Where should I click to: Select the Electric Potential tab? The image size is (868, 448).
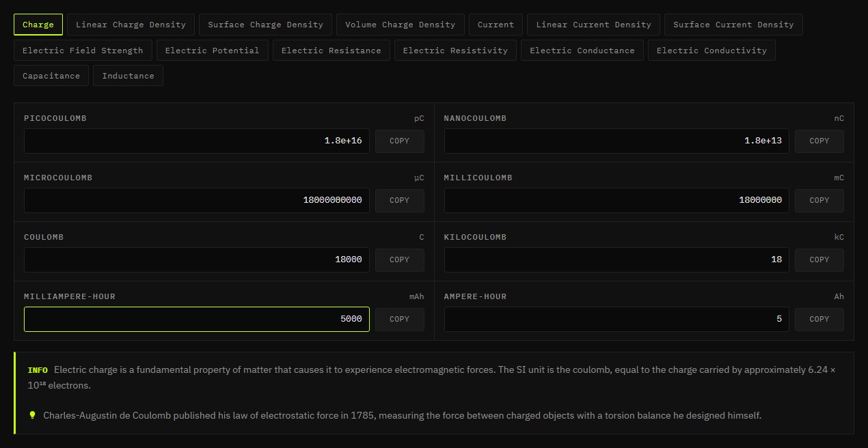tap(212, 51)
